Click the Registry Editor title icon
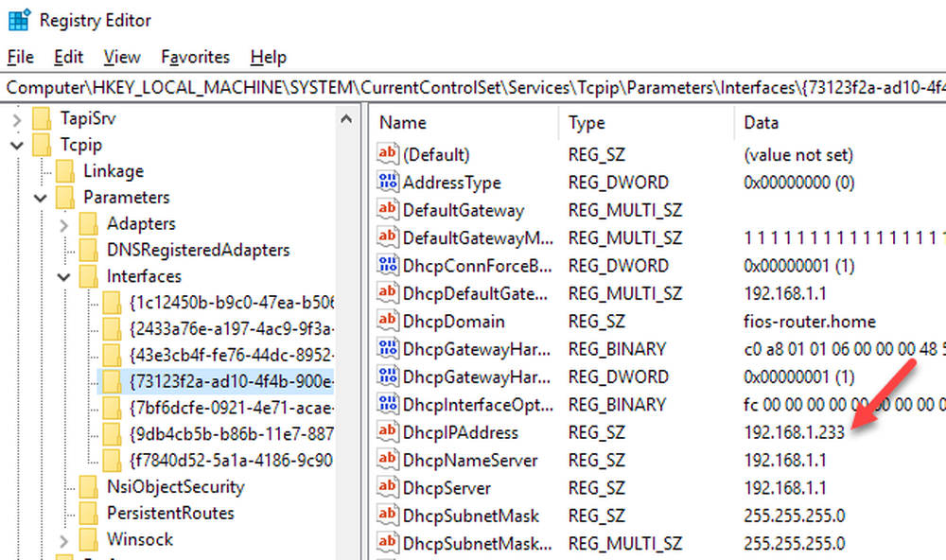The width and height of the screenshot is (946, 560). (x=19, y=20)
